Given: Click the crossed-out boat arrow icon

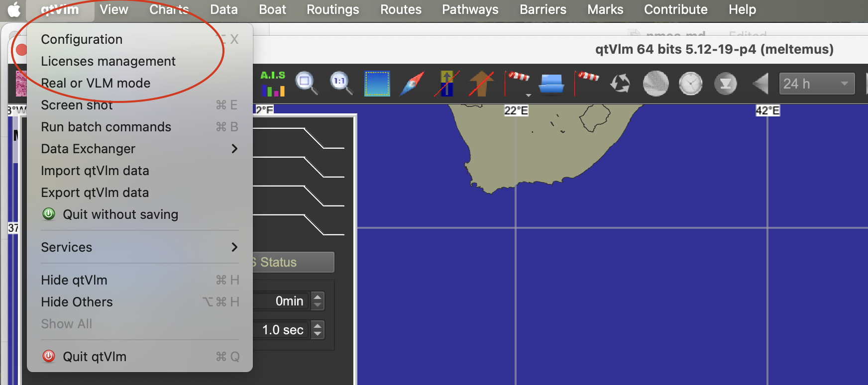Looking at the screenshot, I should (x=446, y=83).
